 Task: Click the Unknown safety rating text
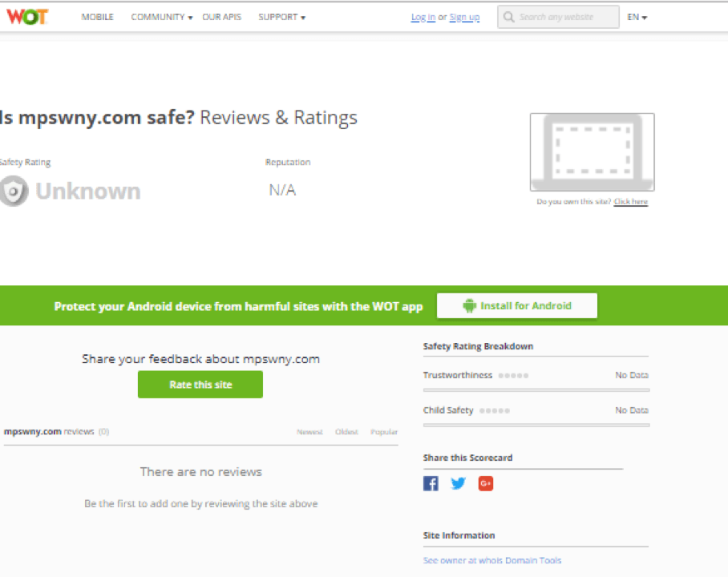88,191
